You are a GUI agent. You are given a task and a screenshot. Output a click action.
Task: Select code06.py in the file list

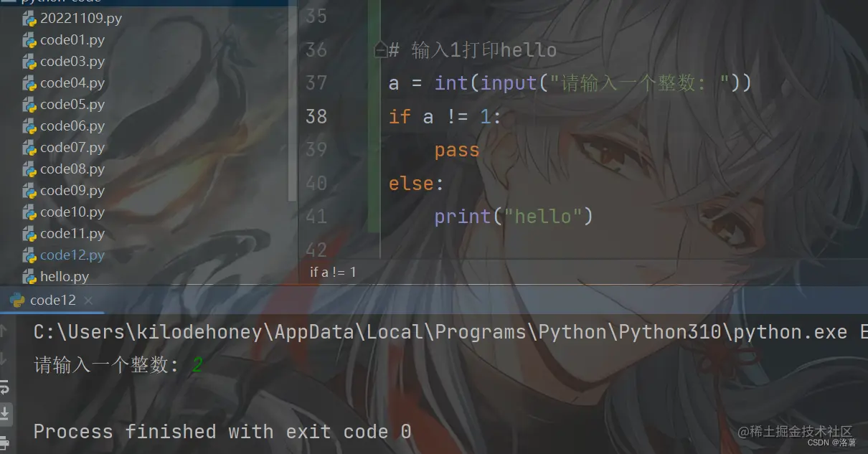click(72, 126)
